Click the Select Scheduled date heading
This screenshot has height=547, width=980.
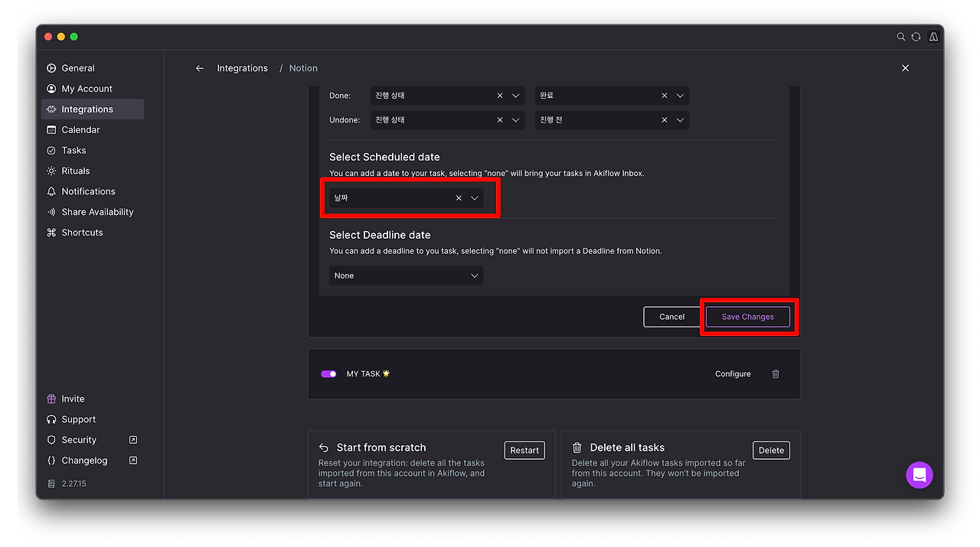click(384, 157)
